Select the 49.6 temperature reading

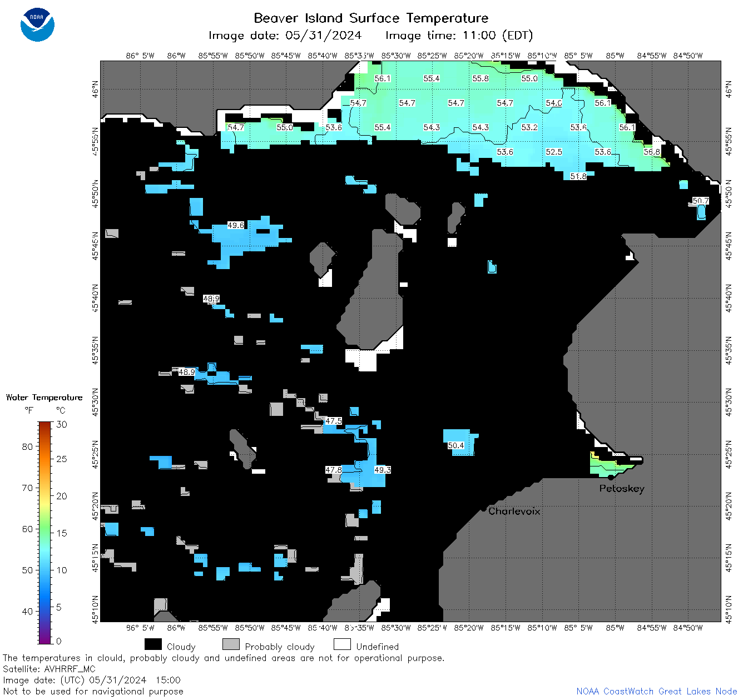(236, 225)
